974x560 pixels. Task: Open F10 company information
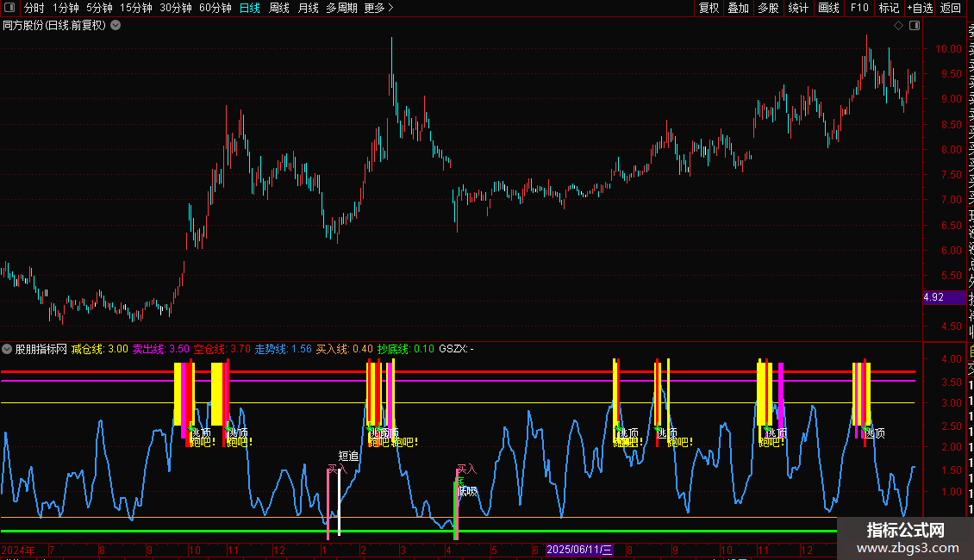click(x=858, y=8)
